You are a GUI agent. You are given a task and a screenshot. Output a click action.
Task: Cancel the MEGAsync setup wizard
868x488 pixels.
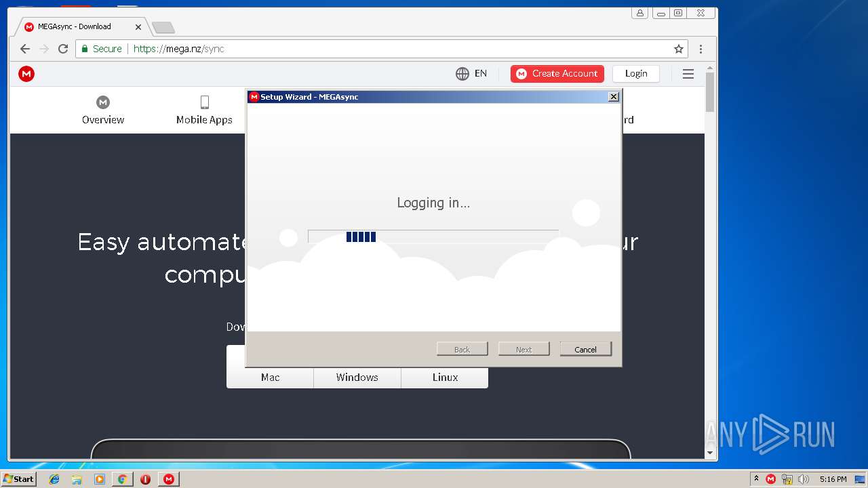pyautogui.click(x=586, y=349)
